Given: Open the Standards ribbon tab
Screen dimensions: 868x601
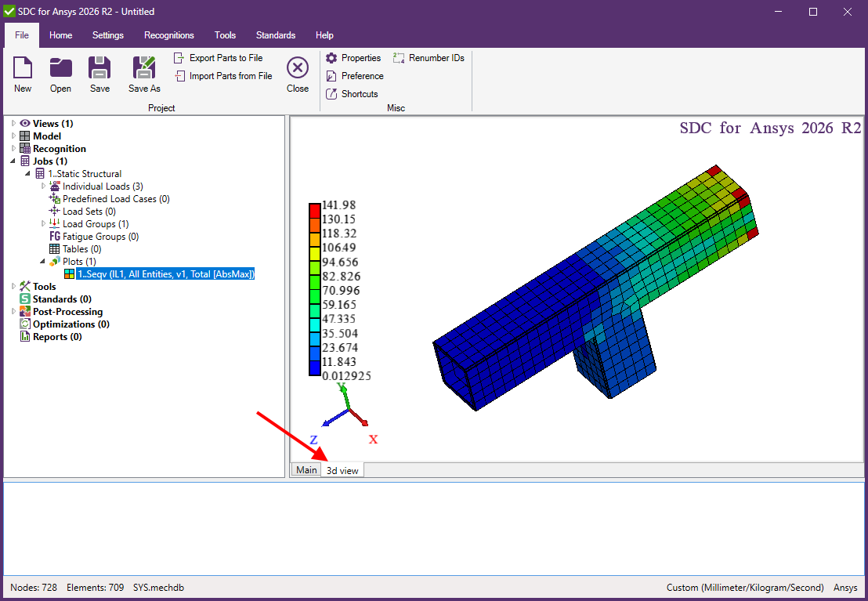Looking at the screenshot, I should (x=276, y=35).
